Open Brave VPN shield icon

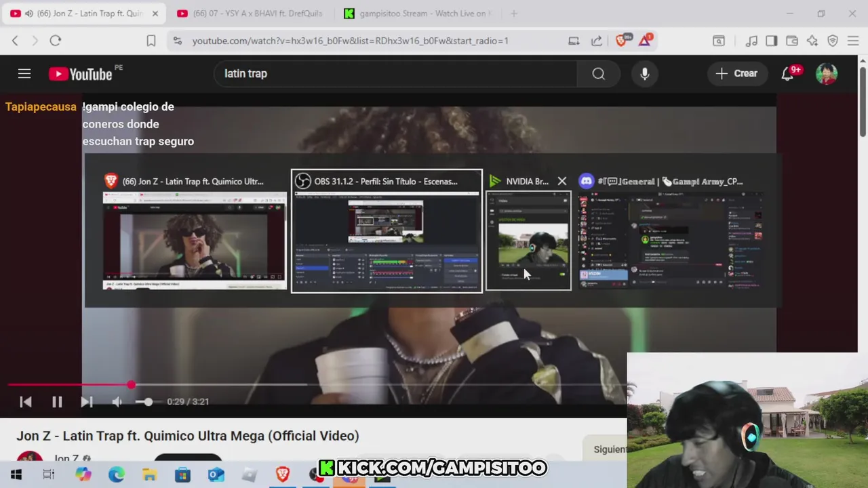click(833, 41)
